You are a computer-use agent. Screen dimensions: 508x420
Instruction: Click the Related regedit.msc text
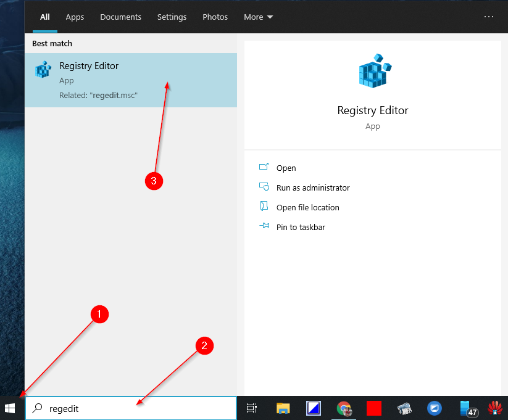pyautogui.click(x=99, y=95)
